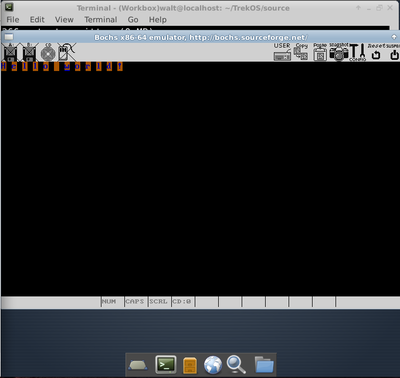Click the floppy drive A icon

[x=10, y=52]
